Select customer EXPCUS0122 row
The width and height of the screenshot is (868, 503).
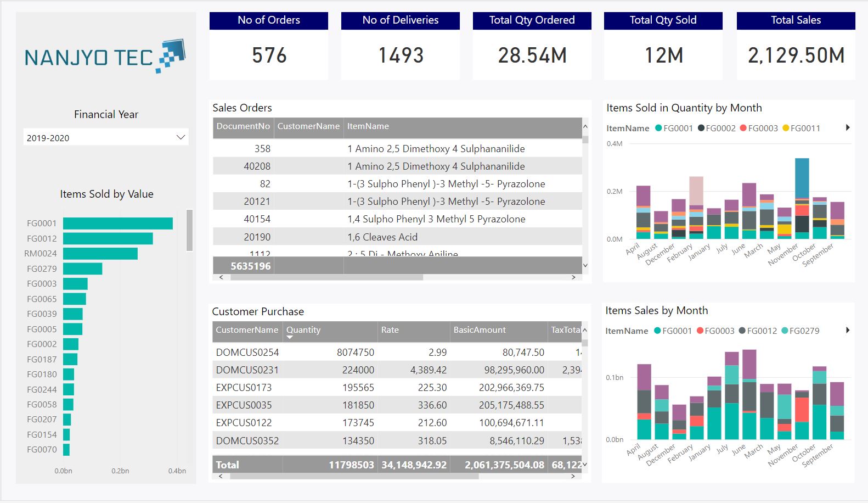pos(397,422)
